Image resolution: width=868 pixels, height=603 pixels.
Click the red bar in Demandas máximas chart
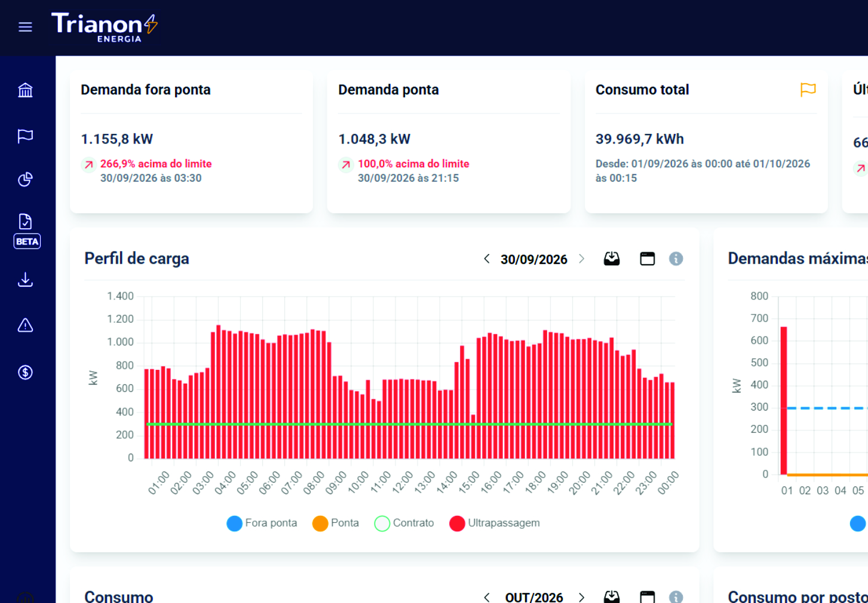(784, 400)
